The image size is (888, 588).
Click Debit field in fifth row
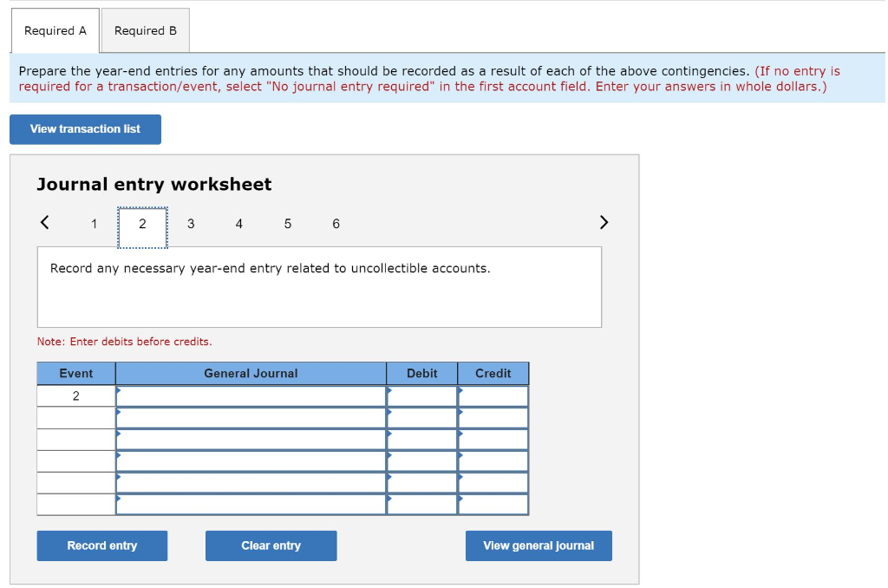point(422,482)
